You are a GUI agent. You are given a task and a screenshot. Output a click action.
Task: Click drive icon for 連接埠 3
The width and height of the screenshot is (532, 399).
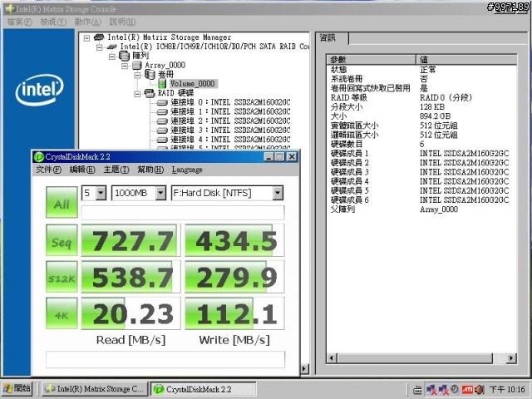coord(162,131)
